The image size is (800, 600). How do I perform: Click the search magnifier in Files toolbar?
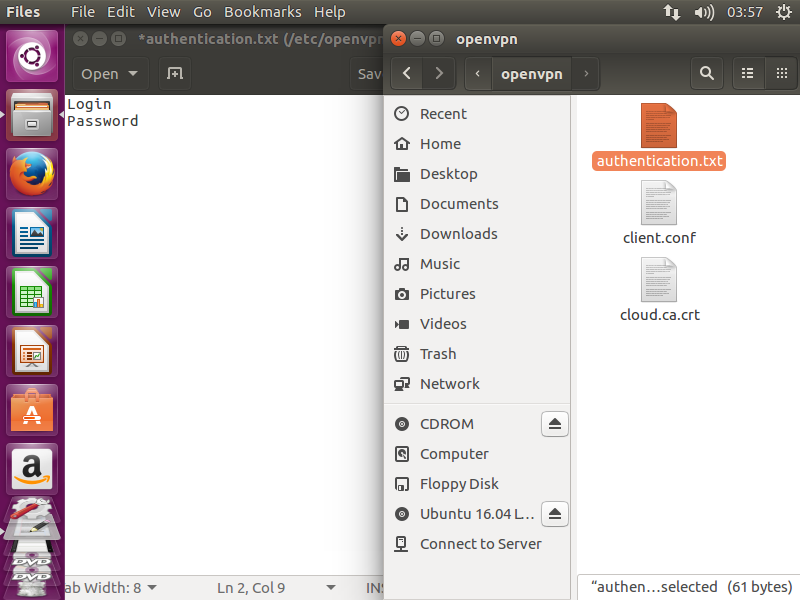[x=706, y=73]
